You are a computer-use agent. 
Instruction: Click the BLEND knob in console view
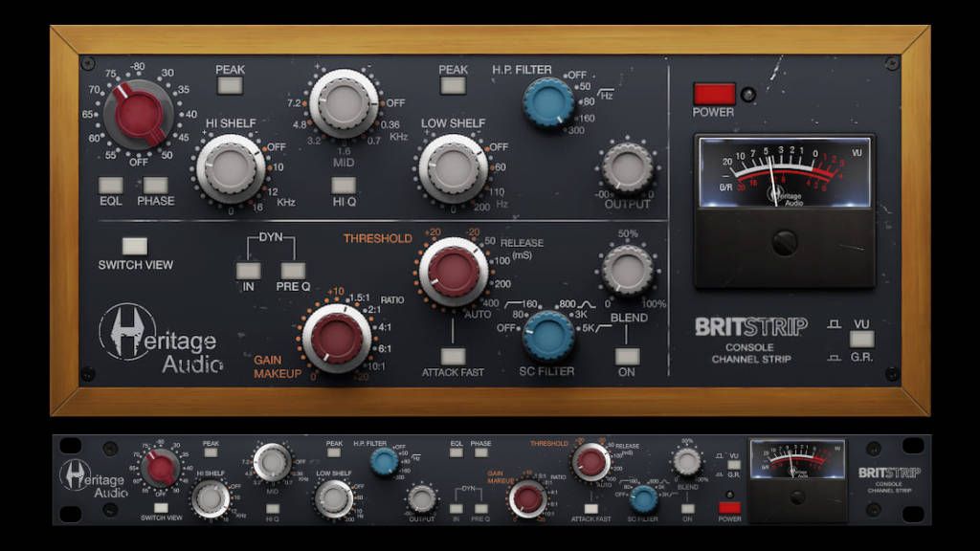point(627,271)
